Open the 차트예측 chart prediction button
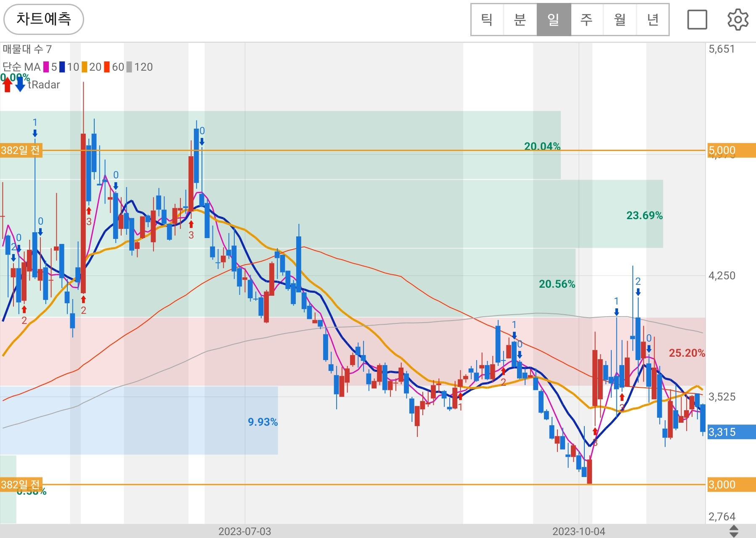The height and width of the screenshot is (538, 756). coord(44,19)
